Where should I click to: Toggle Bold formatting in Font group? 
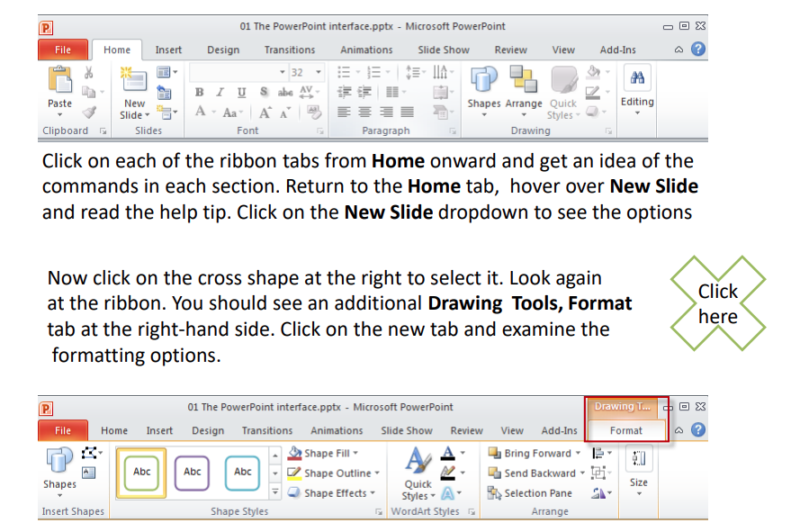(199, 93)
